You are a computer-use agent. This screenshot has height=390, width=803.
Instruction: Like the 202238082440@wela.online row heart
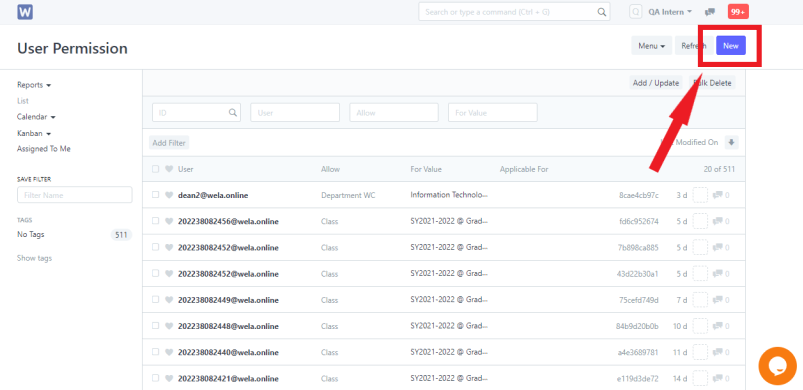(x=168, y=352)
